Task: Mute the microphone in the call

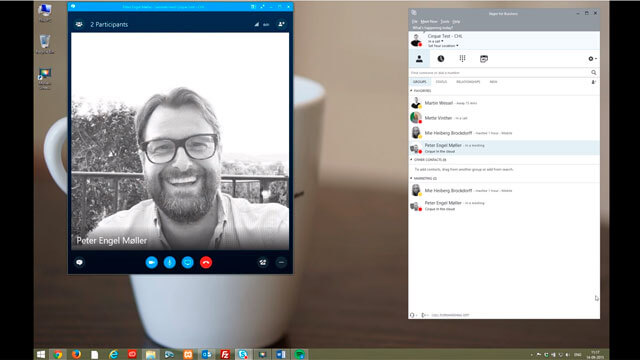Action: (169, 262)
